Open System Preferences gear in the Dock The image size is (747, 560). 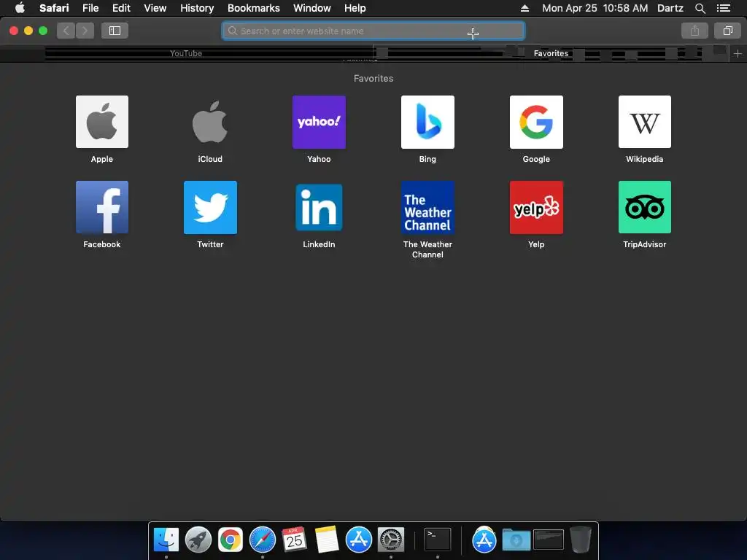tap(391, 540)
